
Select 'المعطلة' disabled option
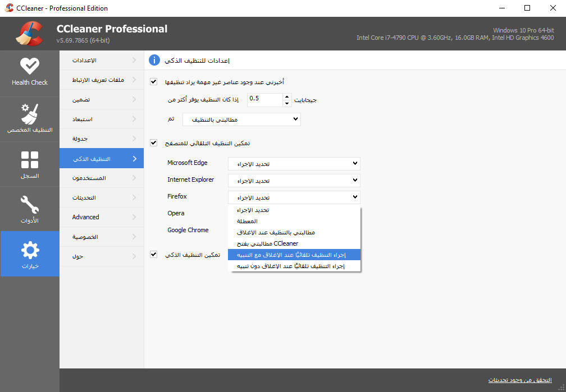point(294,221)
